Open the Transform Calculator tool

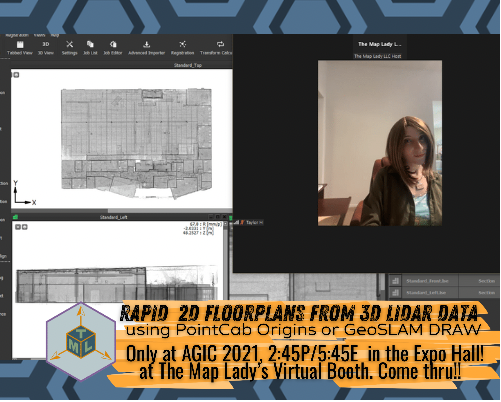[216, 48]
